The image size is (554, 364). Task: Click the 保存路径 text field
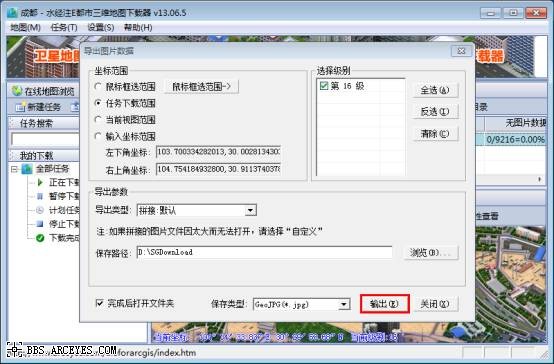point(264,252)
